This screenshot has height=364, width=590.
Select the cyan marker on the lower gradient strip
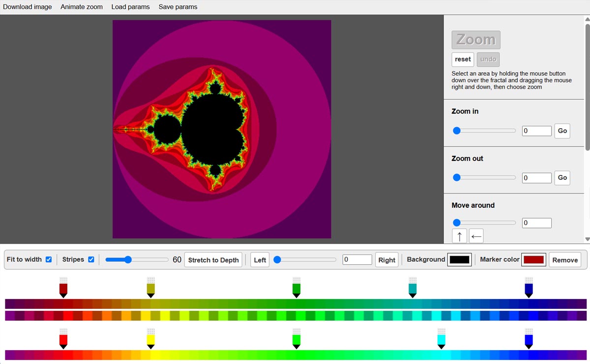click(441, 339)
